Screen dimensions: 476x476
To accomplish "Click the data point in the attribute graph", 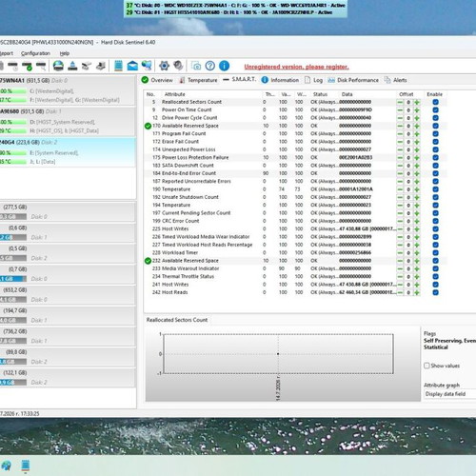I will pos(278,354).
